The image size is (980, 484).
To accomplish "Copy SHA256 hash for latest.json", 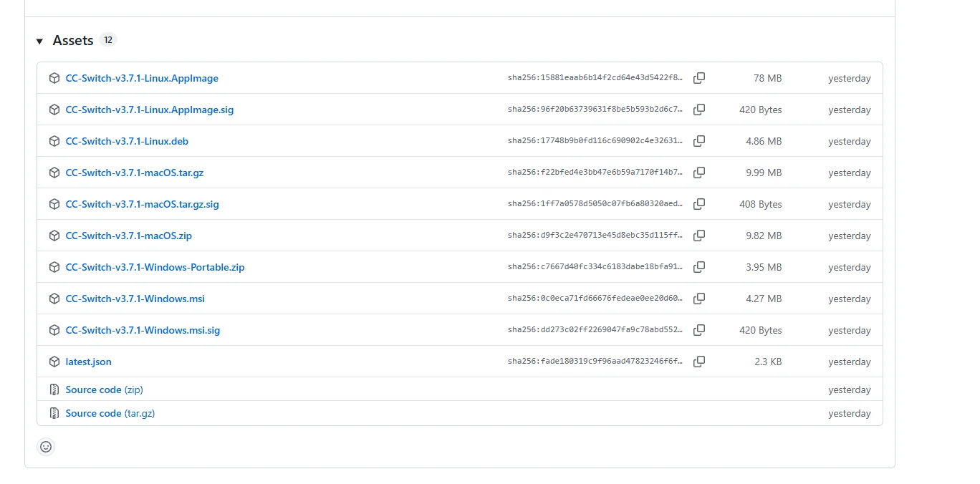I will [699, 362].
